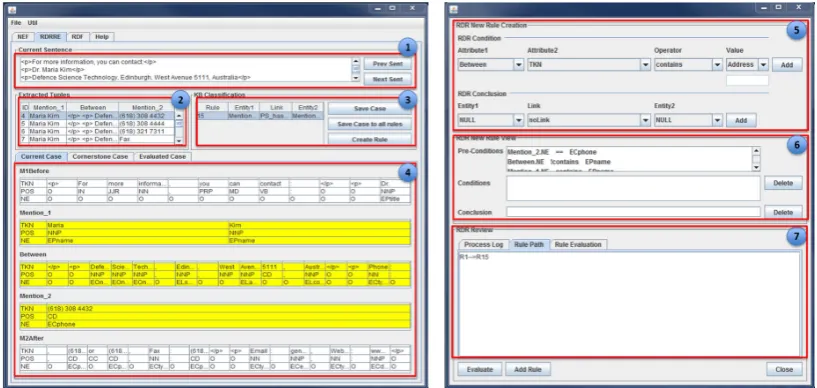Open the Help tab
Screen dimensions: 817x388
102,37
